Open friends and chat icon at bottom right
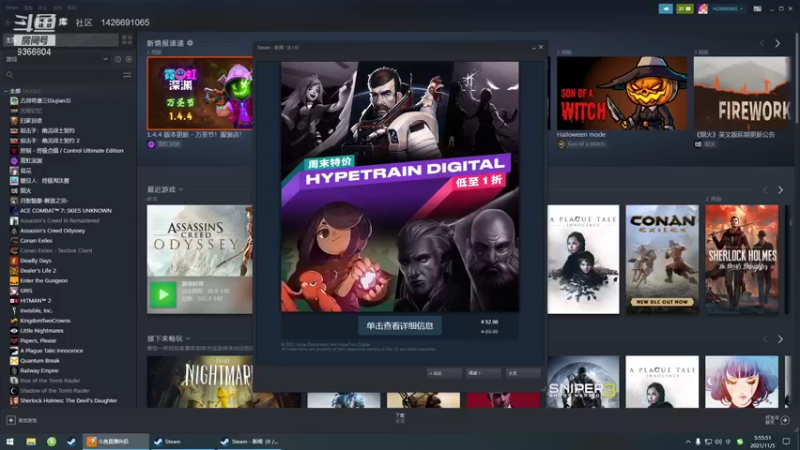 pos(785,420)
